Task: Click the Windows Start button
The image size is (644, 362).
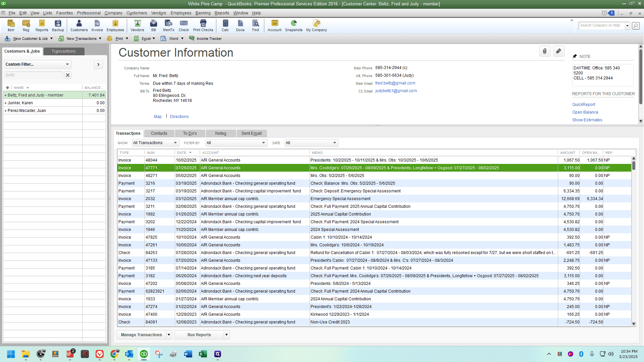Action: click(x=11, y=354)
